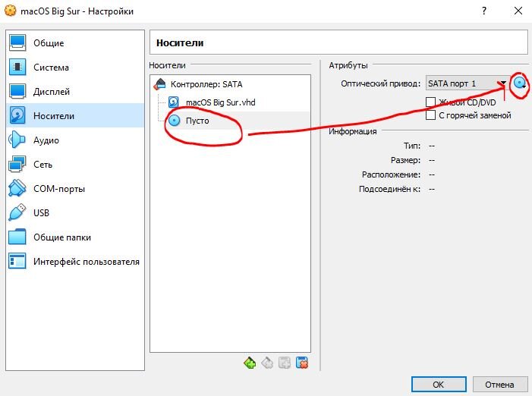Click hard disk icon of macOS Big Sur.vhd
The height and width of the screenshot is (396, 532).
pos(174,102)
